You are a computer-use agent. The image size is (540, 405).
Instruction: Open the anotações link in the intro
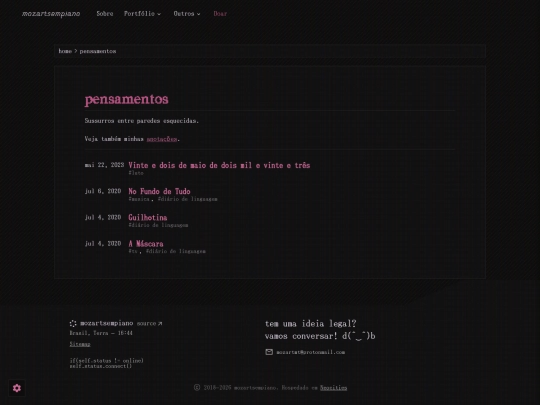click(x=162, y=139)
